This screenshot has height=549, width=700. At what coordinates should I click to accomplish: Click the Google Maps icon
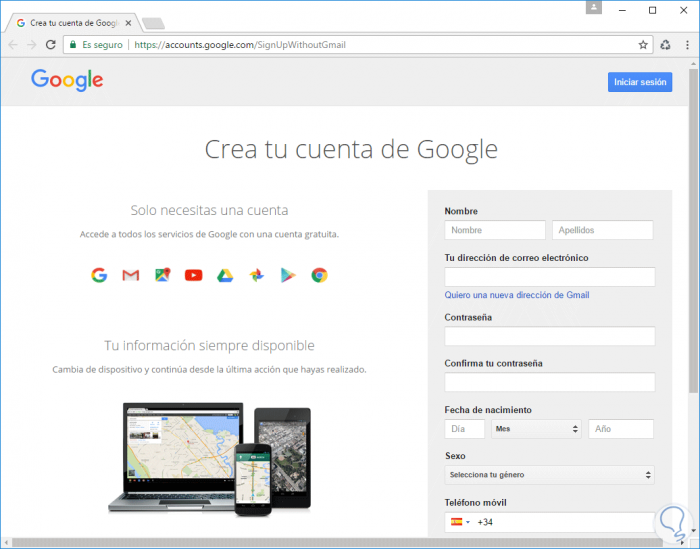tap(162, 275)
